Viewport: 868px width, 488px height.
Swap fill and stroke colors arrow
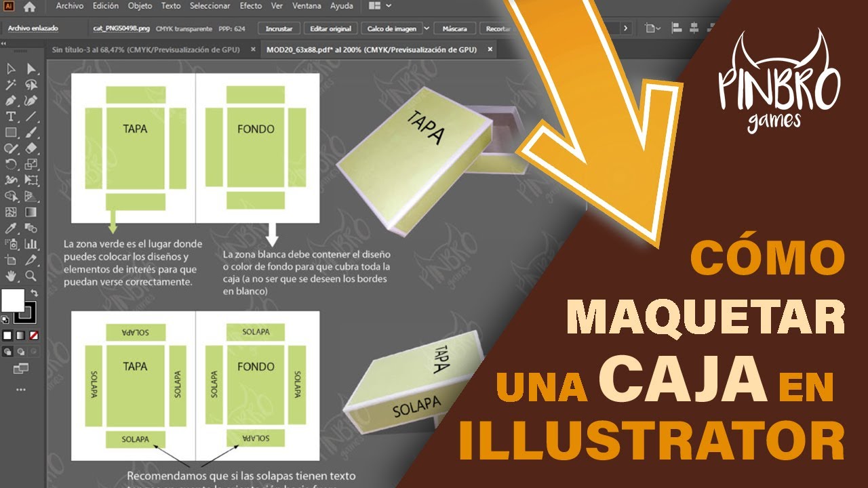tap(34, 293)
